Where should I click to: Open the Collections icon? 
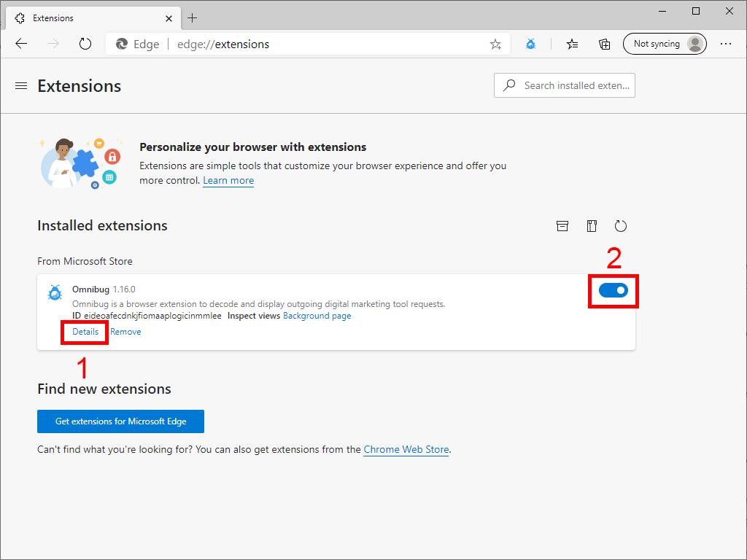(604, 44)
